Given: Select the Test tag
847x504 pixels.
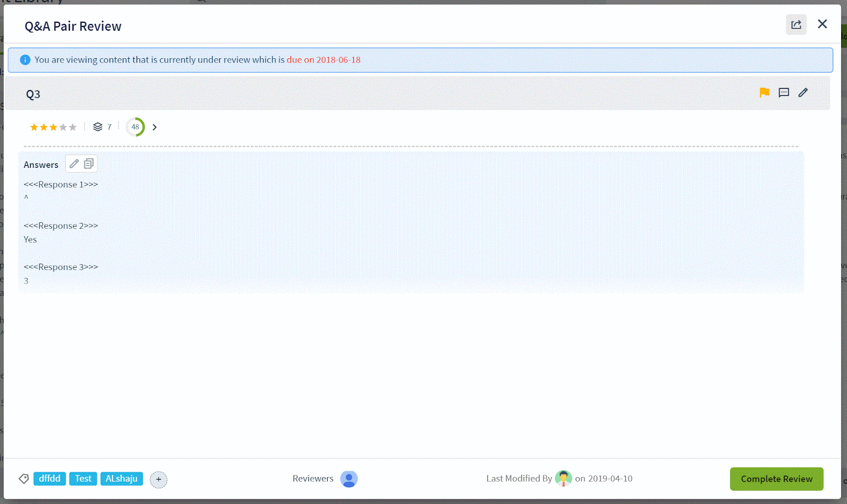Looking at the screenshot, I should click(x=83, y=479).
